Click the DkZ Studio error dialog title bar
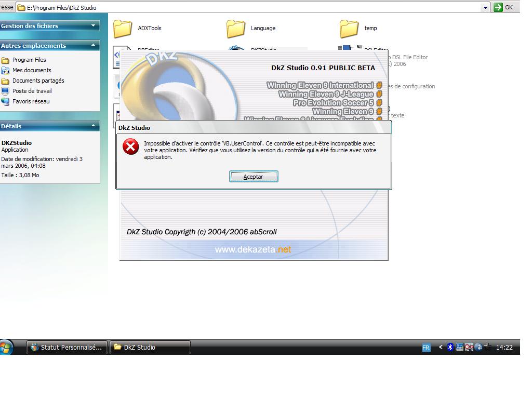The width and height of the screenshot is (532, 399). (254, 128)
